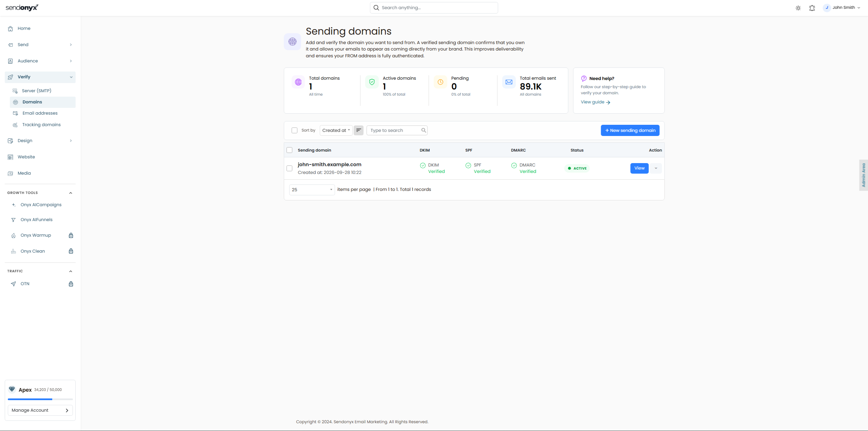Click the Pending clock icon

coord(440,82)
